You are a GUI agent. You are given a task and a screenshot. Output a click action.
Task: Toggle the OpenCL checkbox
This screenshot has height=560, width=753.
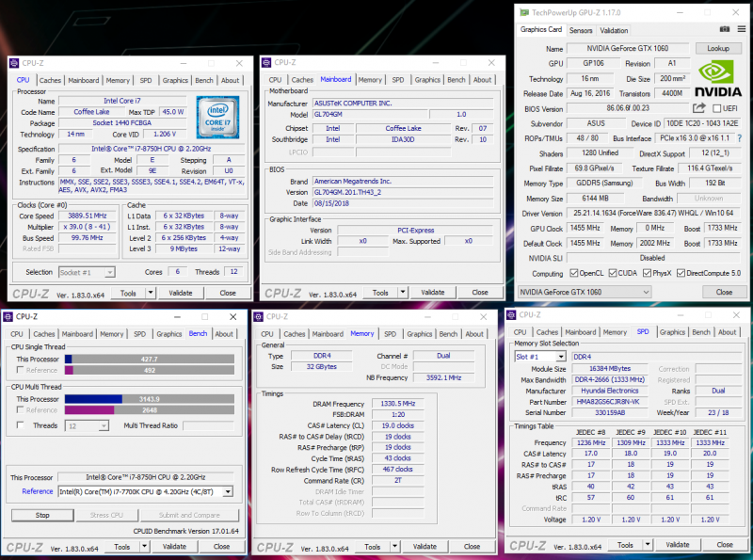point(574,273)
